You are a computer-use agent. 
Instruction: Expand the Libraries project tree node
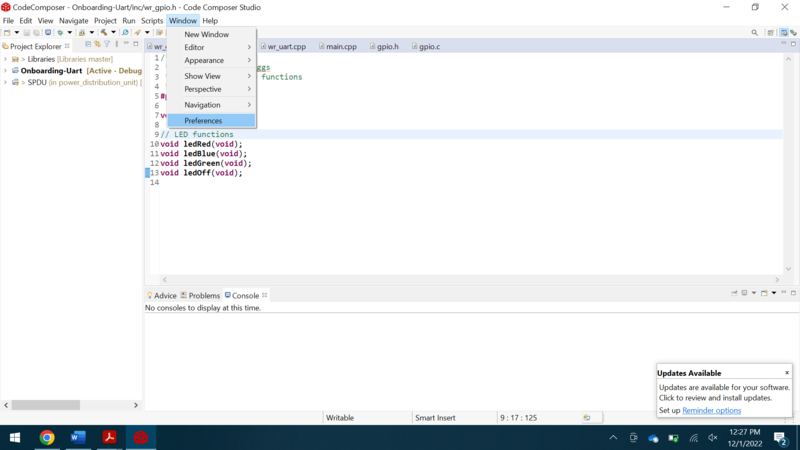(x=5, y=59)
